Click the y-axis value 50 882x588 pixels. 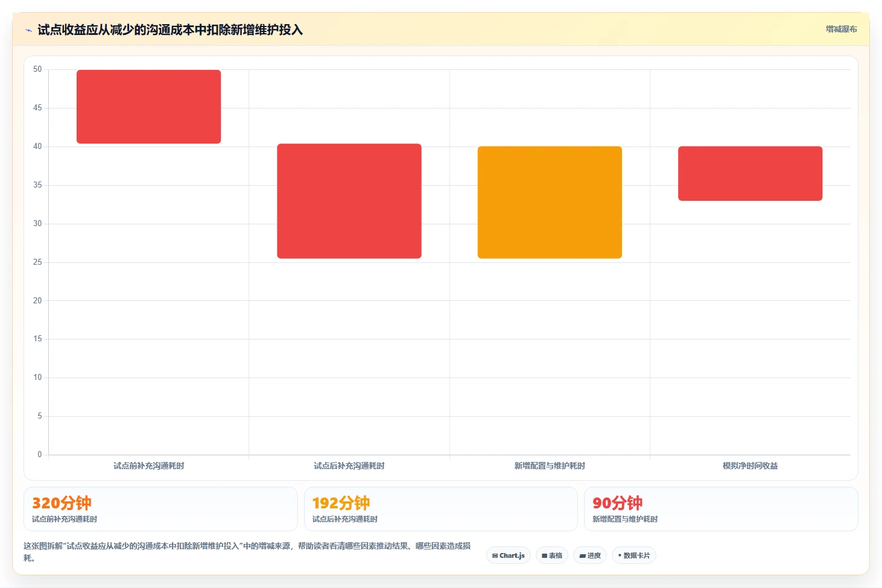click(x=37, y=69)
